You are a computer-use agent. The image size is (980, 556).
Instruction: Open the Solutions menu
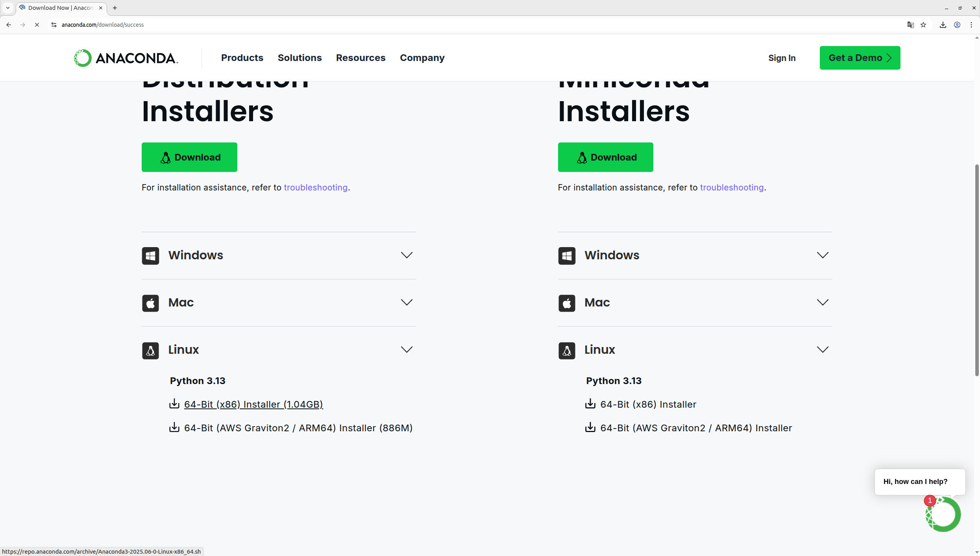pyautogui.click(x=300, y=58)
